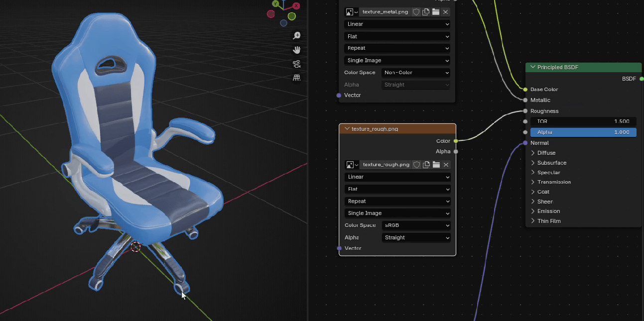The height and width of the screenshot is (321, 644).
Task: Toggle fake user shield on texture_rough.png
Action: pyautogui.click(x=417, y=165)
